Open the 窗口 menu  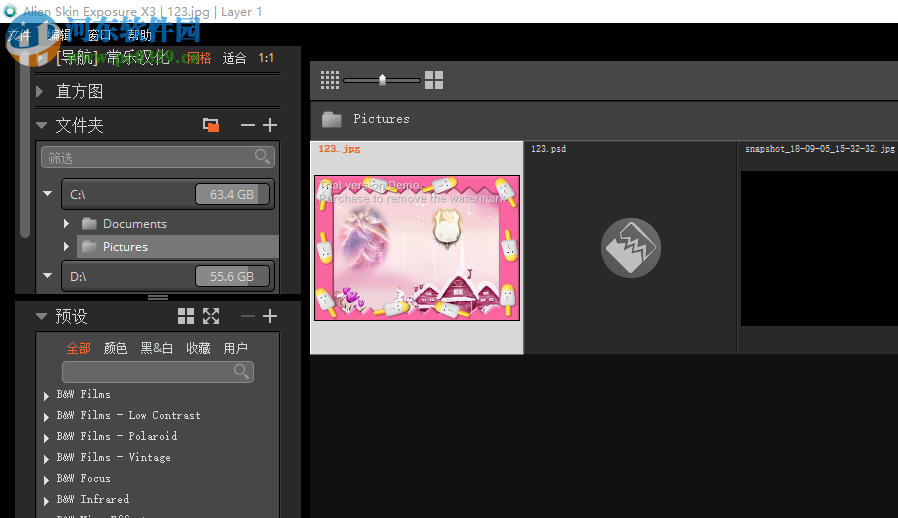coord(99,35)
